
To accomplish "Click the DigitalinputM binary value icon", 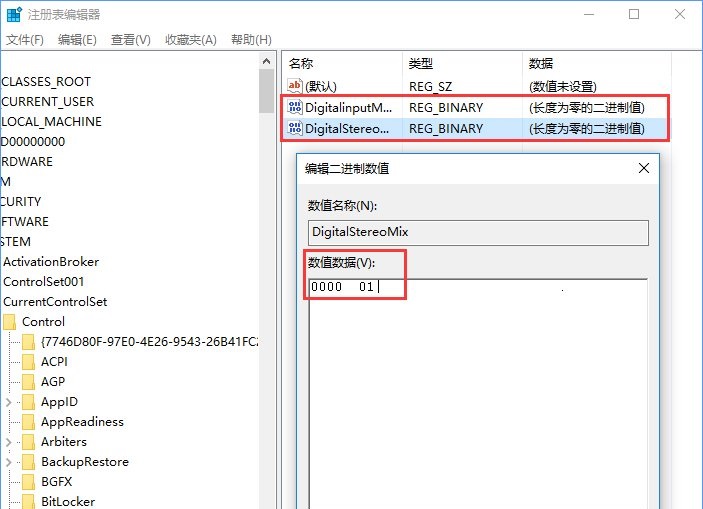I will click(295, 107).
